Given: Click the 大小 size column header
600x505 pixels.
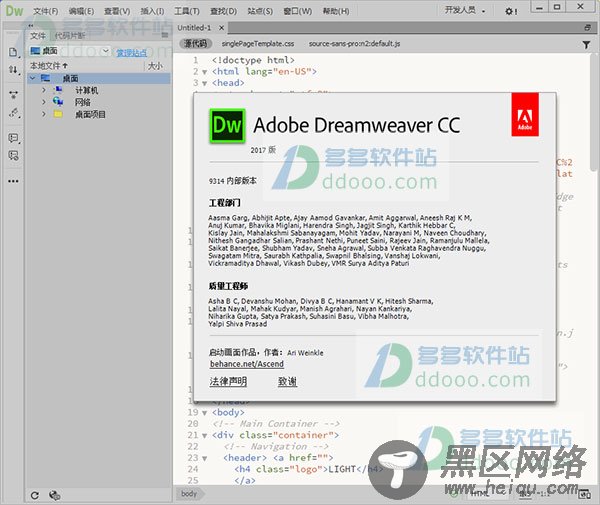Looking at the screenshot, I should pyautogui.click(x=155, y=66).
